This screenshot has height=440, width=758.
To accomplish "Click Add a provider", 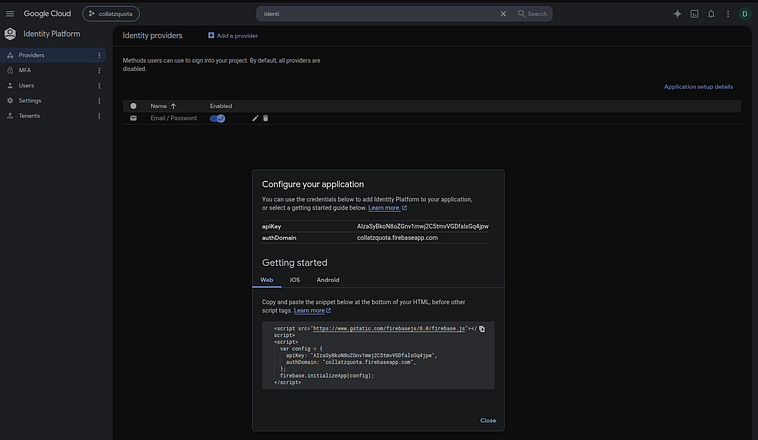I will (x=233, y=35).
